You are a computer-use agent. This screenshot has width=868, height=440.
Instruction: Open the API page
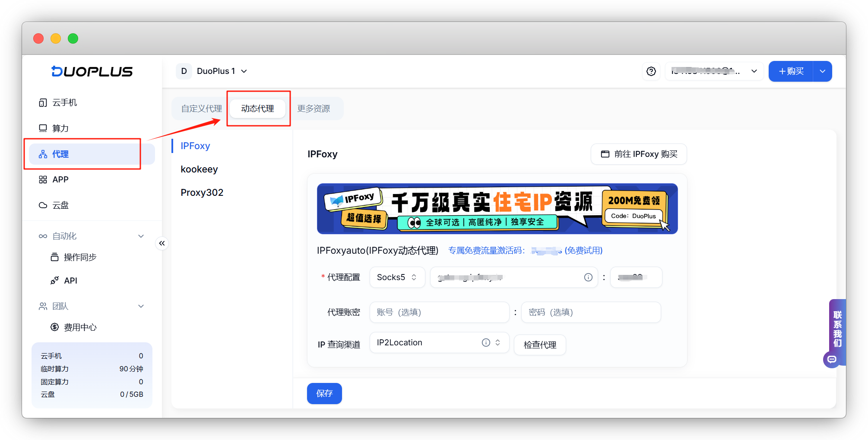[70, 281]
